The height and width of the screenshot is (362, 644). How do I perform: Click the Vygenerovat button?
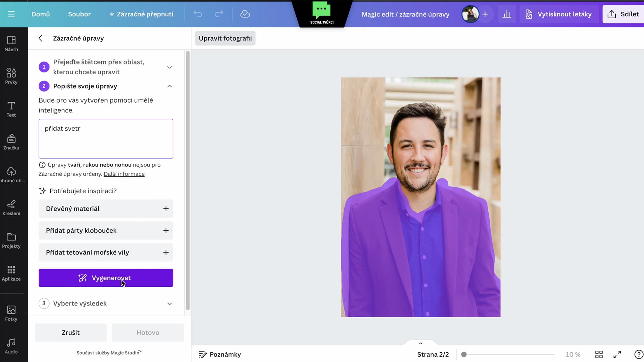(x=106, y=278)
